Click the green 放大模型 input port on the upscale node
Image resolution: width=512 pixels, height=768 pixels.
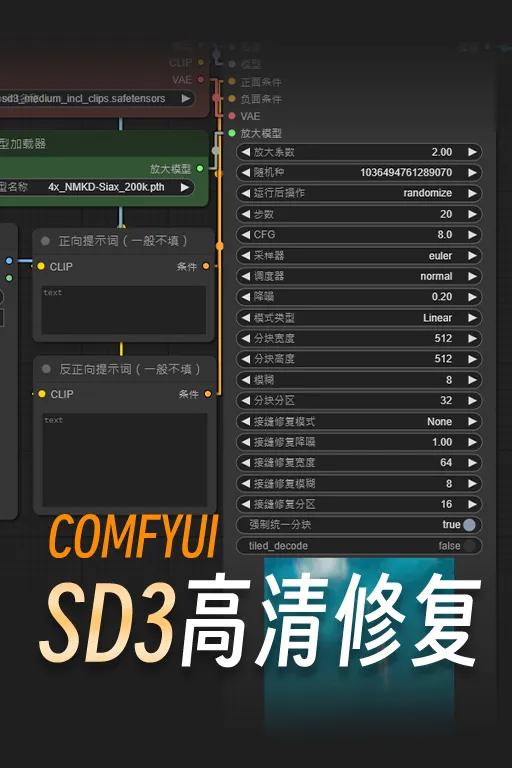coord(232,133)
